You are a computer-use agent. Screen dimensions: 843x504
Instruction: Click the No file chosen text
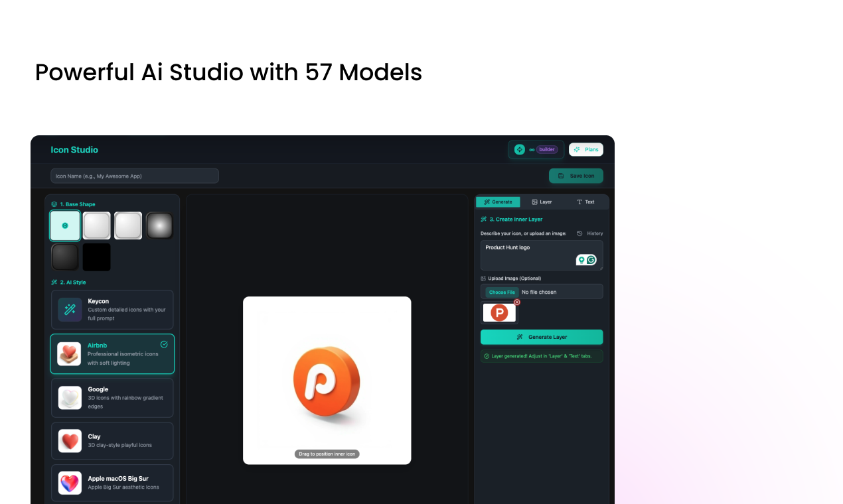pos(539,292)
